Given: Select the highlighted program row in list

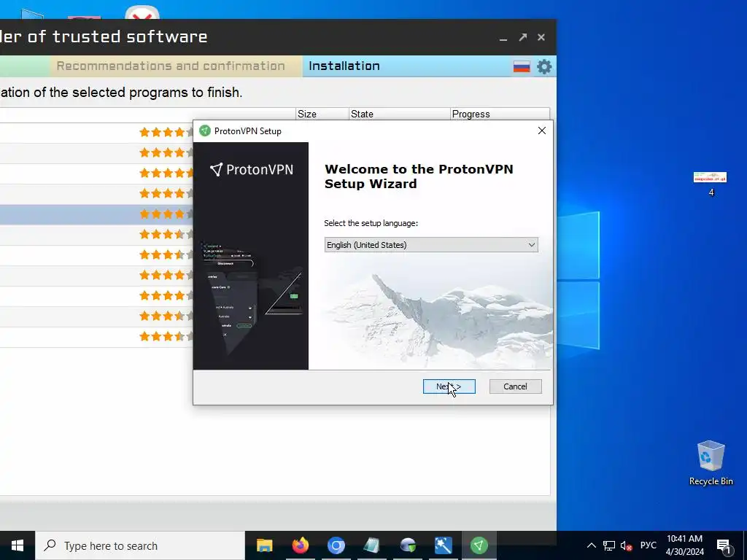Looking at the screenshot, I should pos(96,214).
